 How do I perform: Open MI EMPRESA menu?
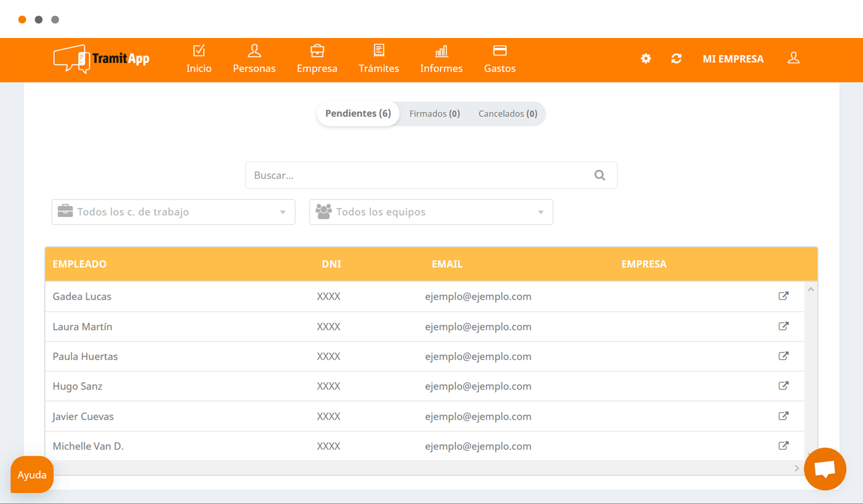tap(733, 59)
